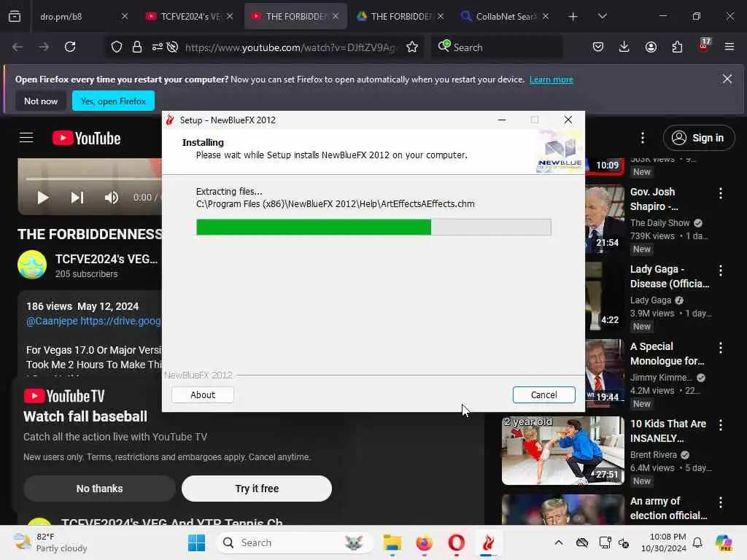The height and width of the screenshot is (560, 747).
Task: Open more options for 10 Kids video
Action: [720, 425]
